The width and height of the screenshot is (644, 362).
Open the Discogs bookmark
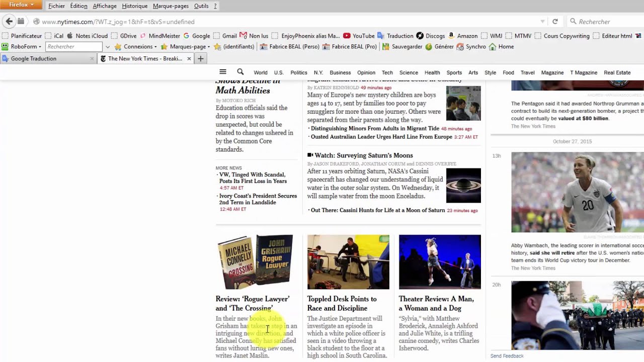(x=431, y=36)
